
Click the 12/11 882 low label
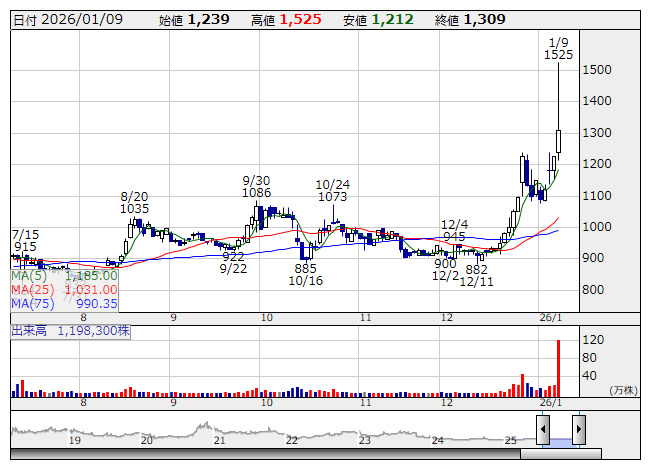point(476,275)
